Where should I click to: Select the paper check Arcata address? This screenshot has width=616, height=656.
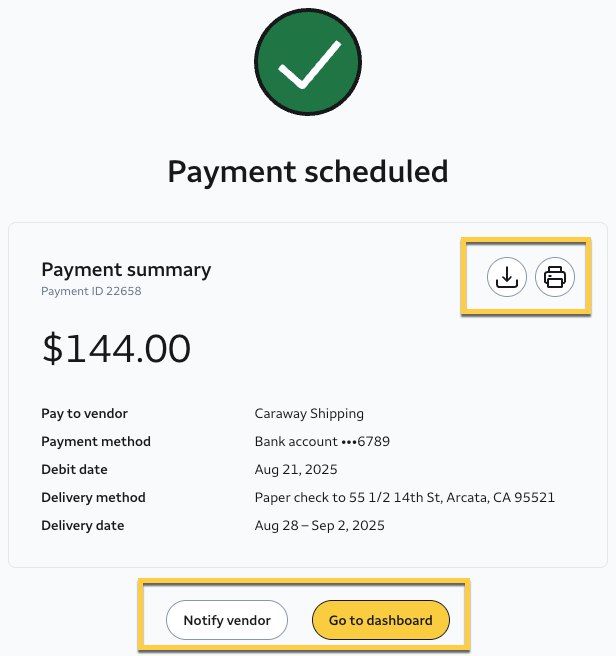point(404,497)
